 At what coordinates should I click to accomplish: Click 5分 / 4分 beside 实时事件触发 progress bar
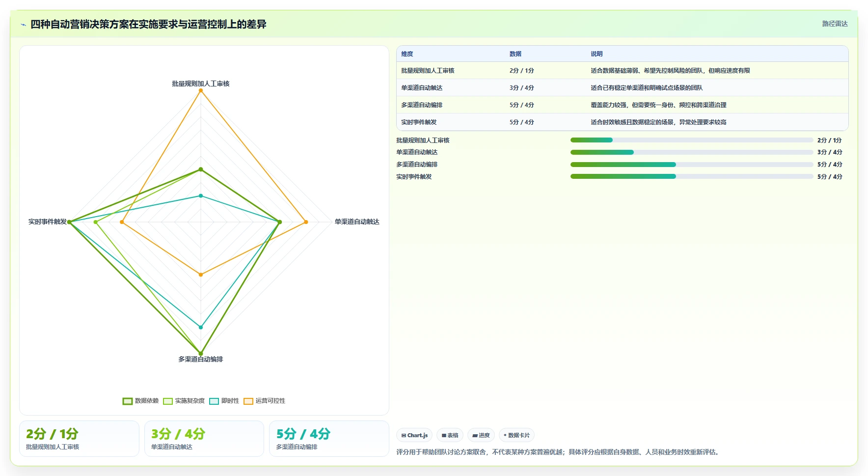click(x=830, y=177)
